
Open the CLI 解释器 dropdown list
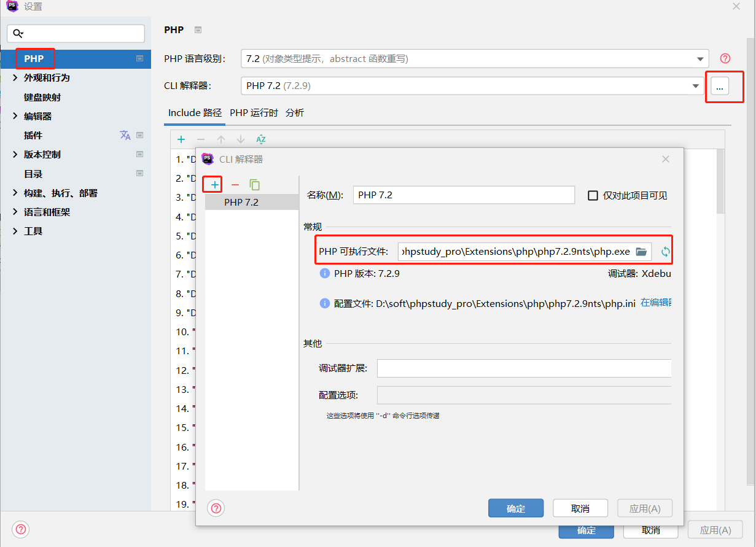point(695,86)
